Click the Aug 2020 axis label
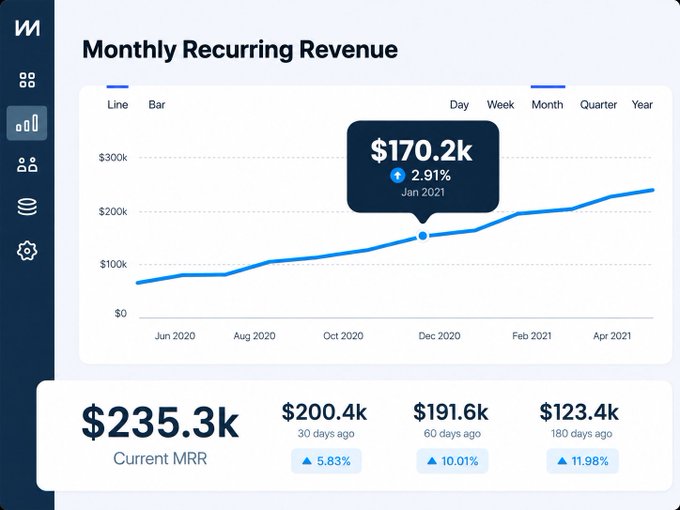The image size is (680, 510). pos(254,336)
